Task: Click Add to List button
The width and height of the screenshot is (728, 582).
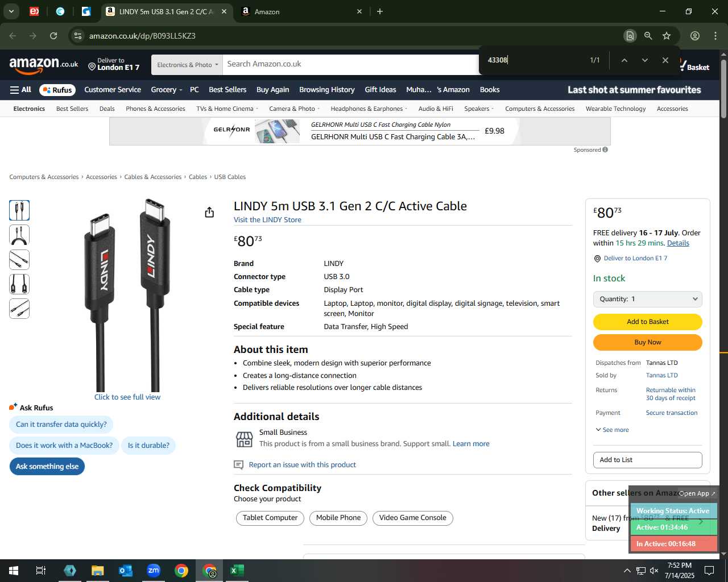Action: [648, 460]
